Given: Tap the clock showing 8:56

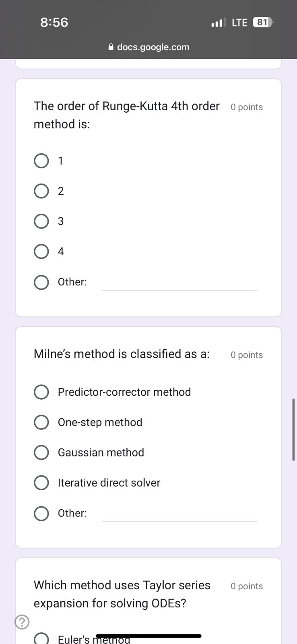Looking at the screenshot, I should (54, 22).
